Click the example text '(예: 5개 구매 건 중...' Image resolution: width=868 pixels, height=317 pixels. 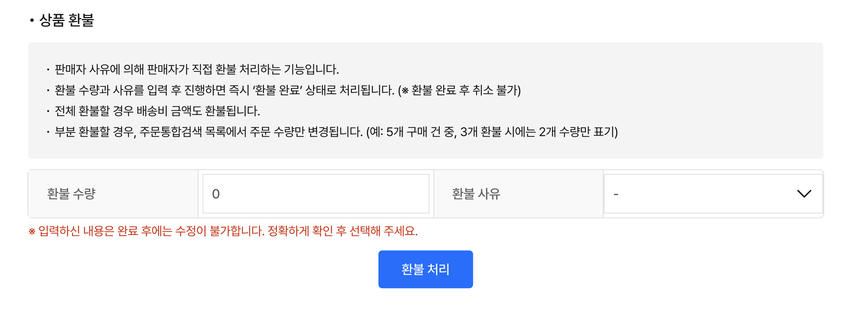point(492,132)
